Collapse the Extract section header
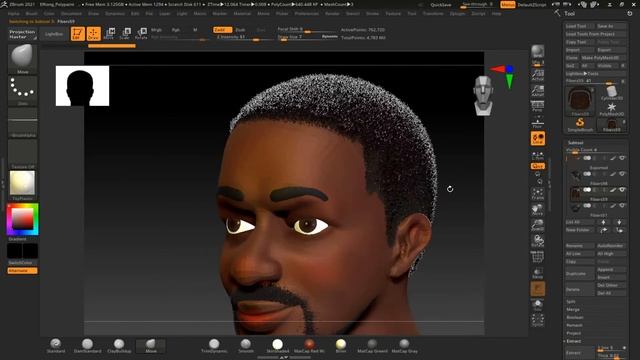 point(573,341)
